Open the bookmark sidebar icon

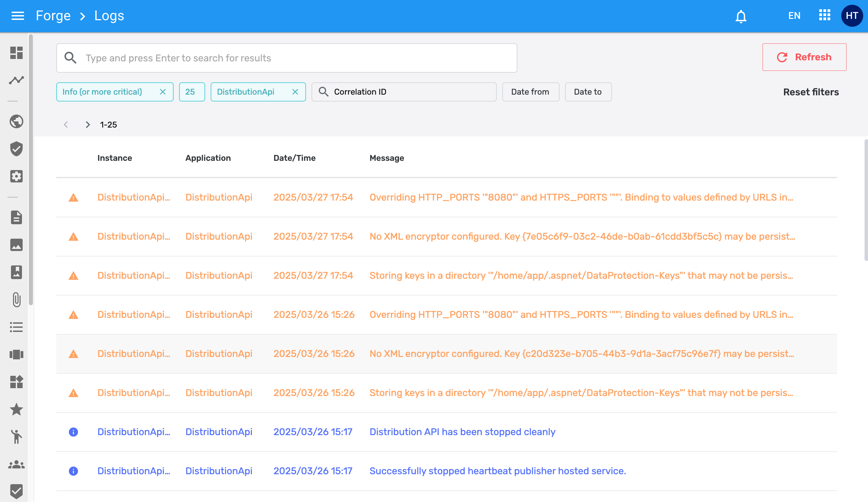coord(16,272)
